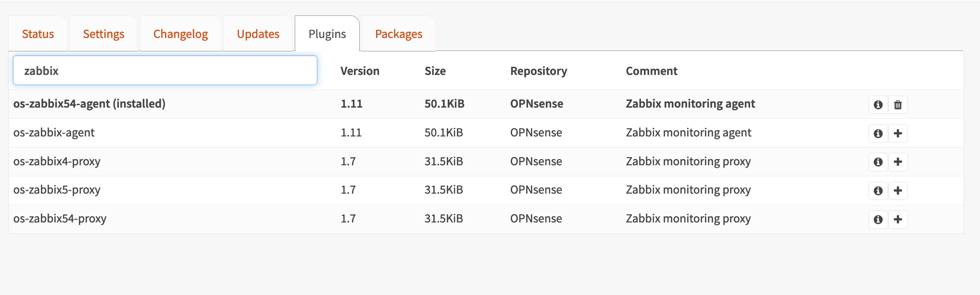Screen dimensions: 980x295
Task: Switch to the Status tab
Action: pyautogui.click(x=38, y=34)
